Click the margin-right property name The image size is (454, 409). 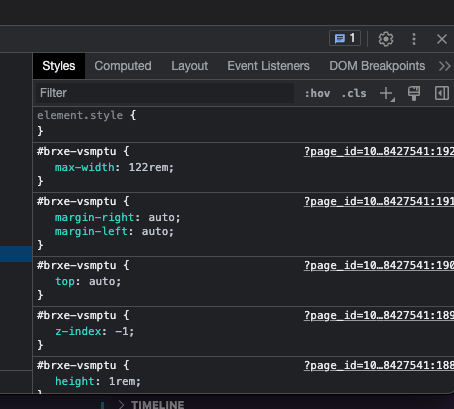pyautogui.click(x=94, y=217)
